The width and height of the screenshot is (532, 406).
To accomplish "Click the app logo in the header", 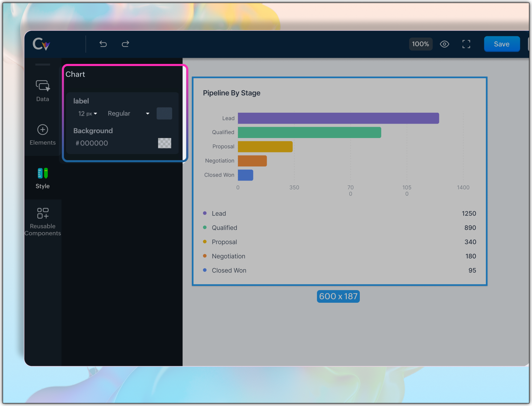I will coord(41,44).
